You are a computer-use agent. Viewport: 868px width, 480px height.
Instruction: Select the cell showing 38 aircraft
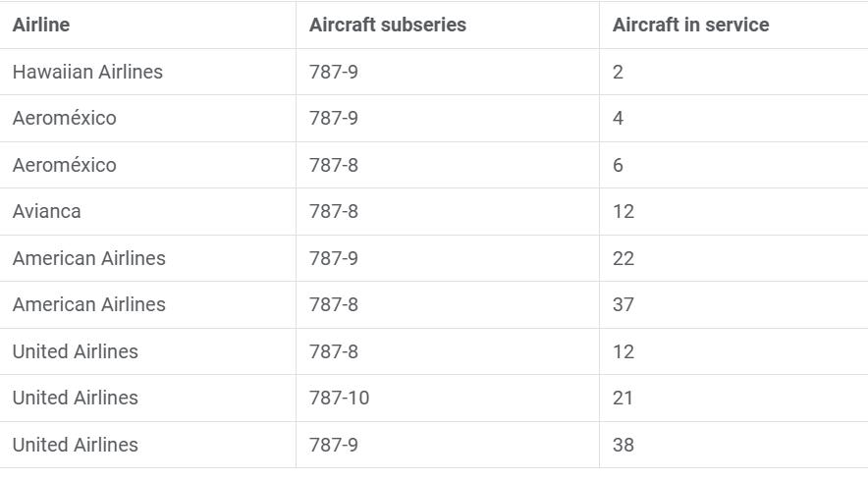pyautogui.click(x=623, y=445)
